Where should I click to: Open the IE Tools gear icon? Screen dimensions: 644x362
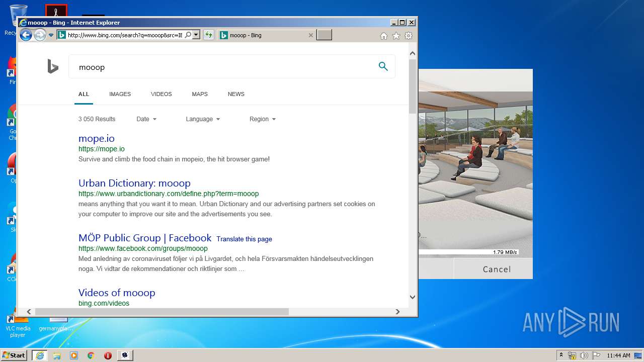pyautogui.click(x=409, y=36)
